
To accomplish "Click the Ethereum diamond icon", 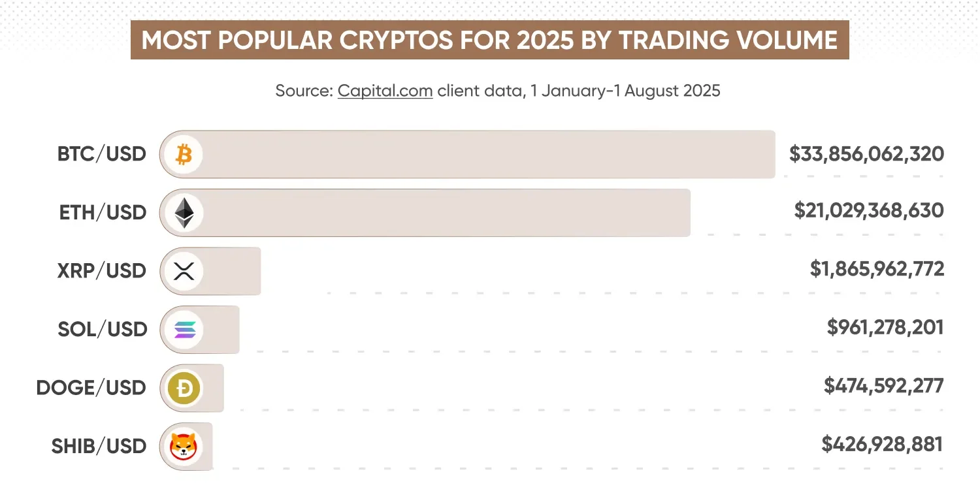I will click(x=184, y=213).
